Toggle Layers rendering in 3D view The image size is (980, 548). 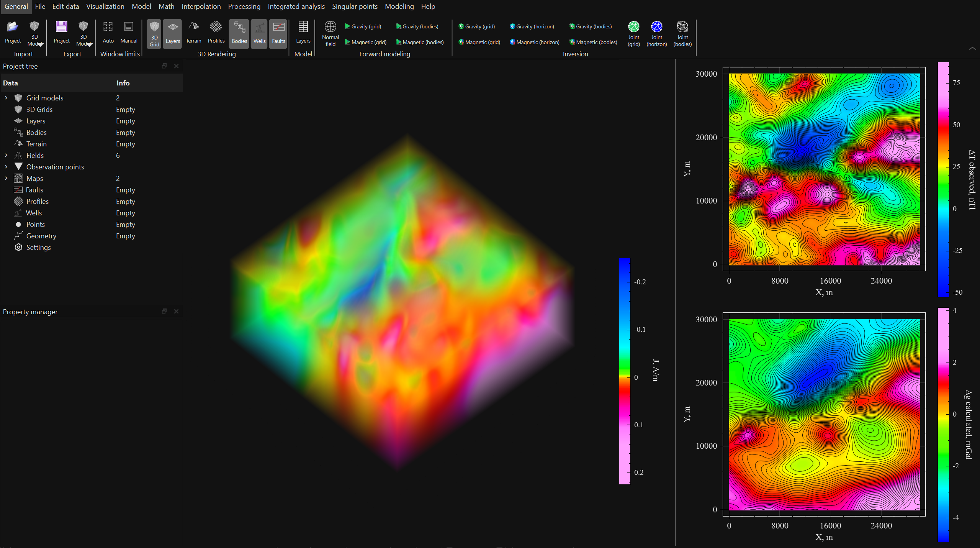click(x=172, y=34)
